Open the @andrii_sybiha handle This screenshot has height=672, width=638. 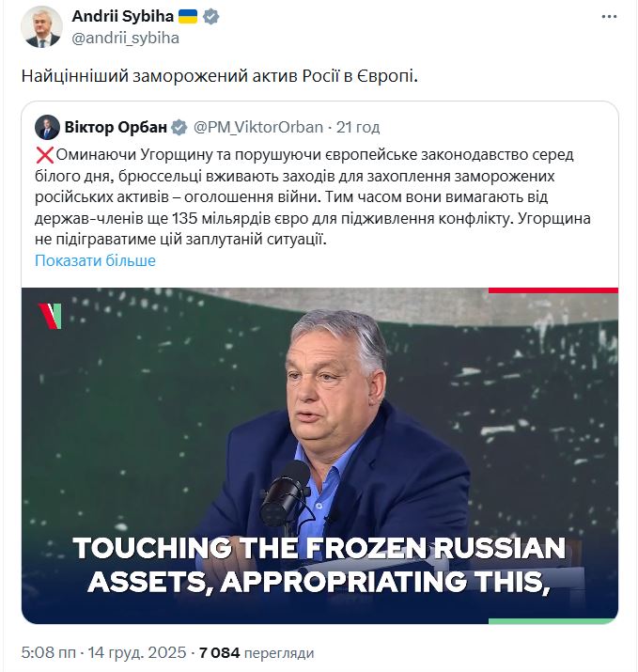click(x=125, y=38)
